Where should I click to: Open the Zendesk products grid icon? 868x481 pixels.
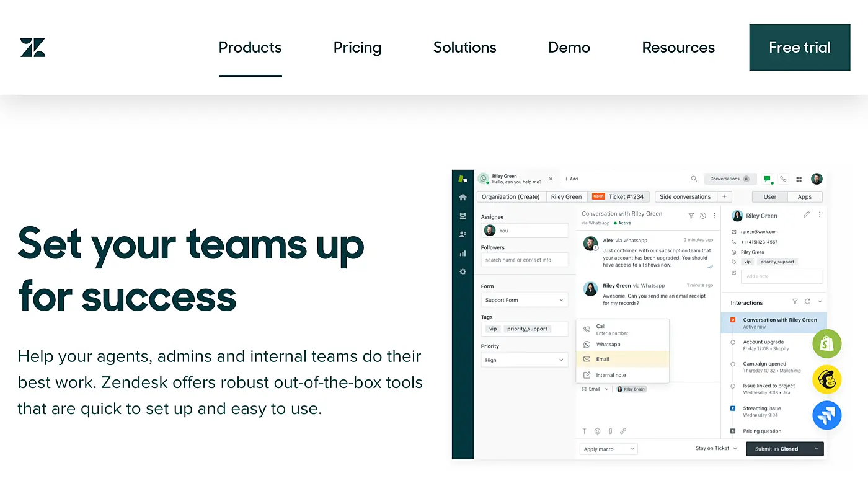coord(799,179)
